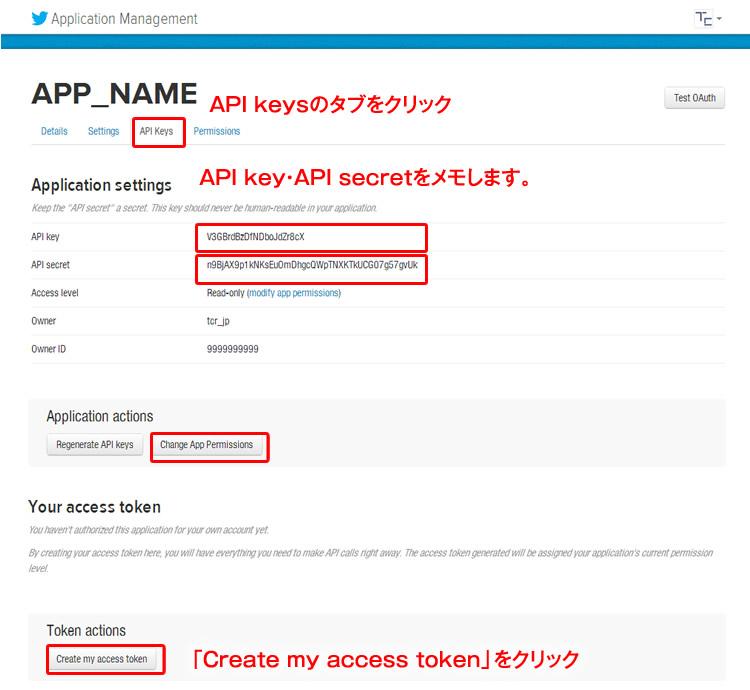This screenshot has width=750, height=690.
Task: Click the APP_NAME heading
Action: click(114, 93)
